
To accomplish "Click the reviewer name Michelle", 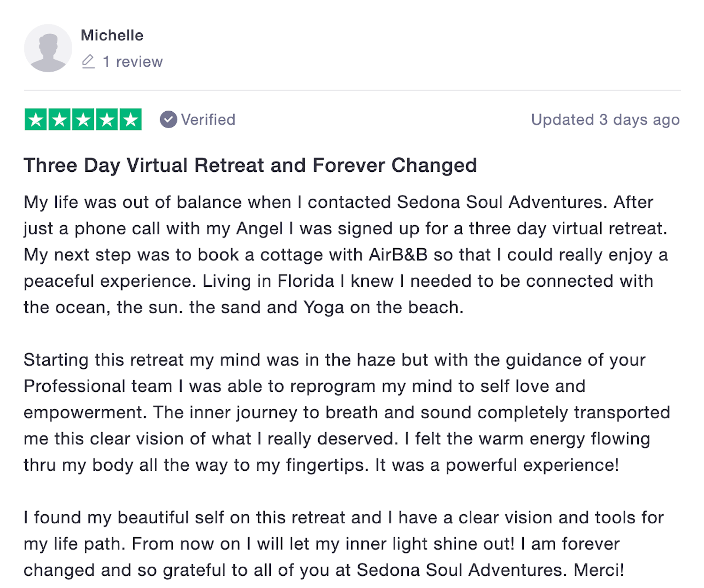I will click(x=112, y=35).
